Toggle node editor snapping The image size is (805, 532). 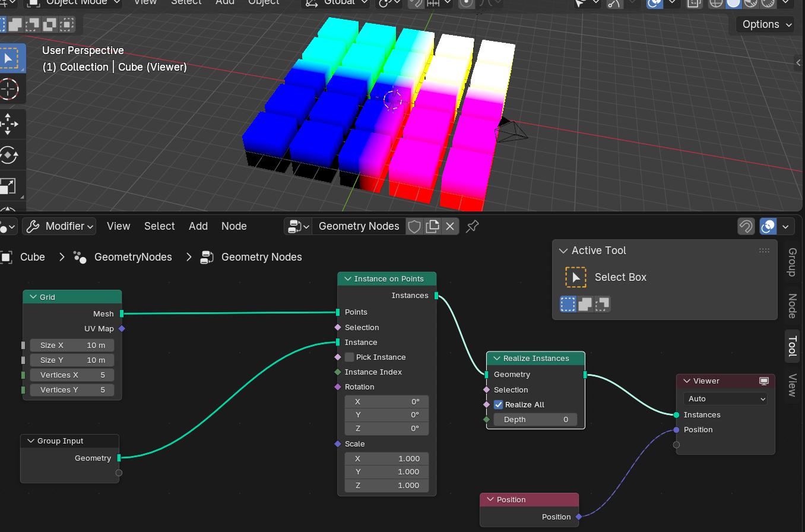[x=746, y=226]
